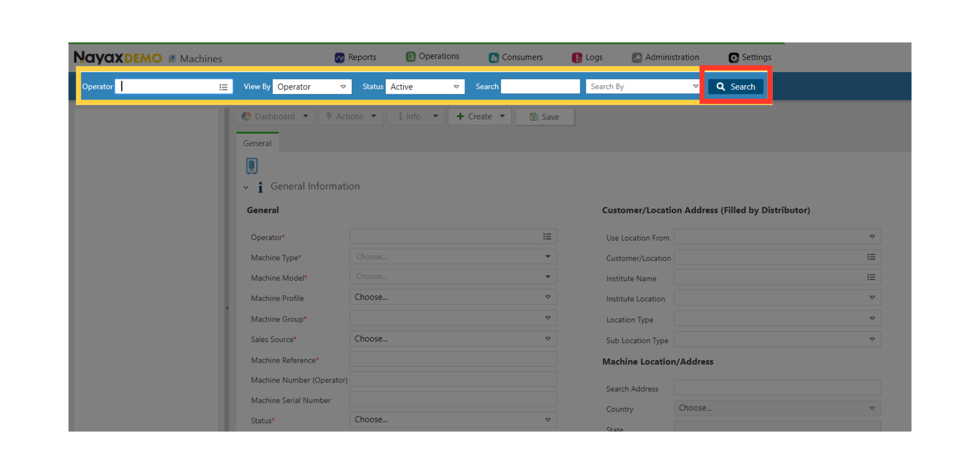Open operator list icon in filter bar

pyautogui.click(x=223, y=87)
